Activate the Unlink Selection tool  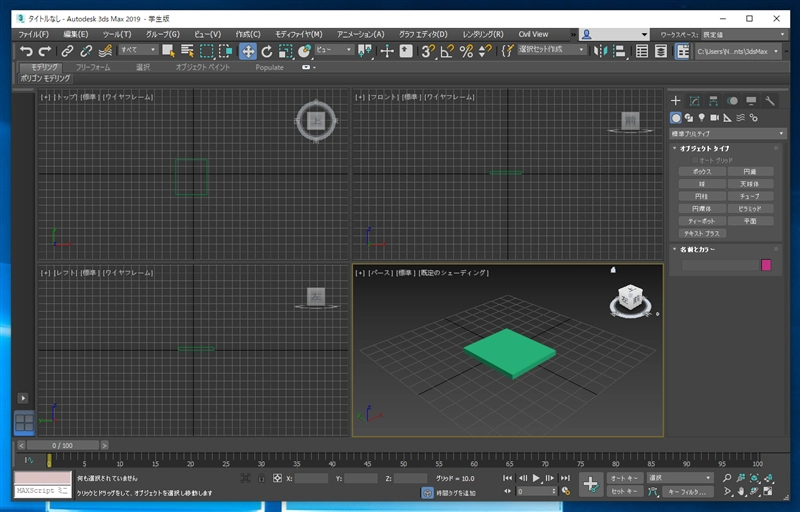(x=86, y=51)
